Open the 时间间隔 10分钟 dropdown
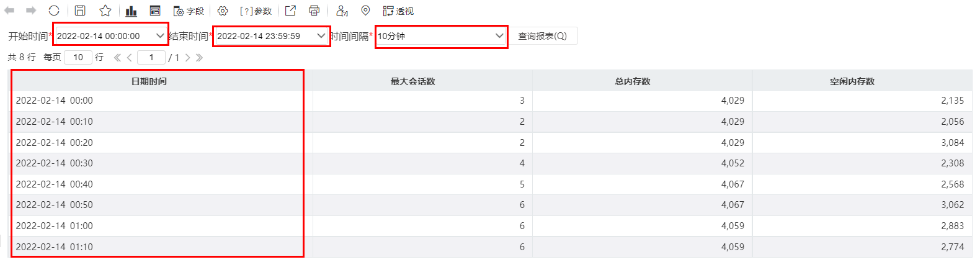The width and height of the screenshot is (980, 262). 441,36
